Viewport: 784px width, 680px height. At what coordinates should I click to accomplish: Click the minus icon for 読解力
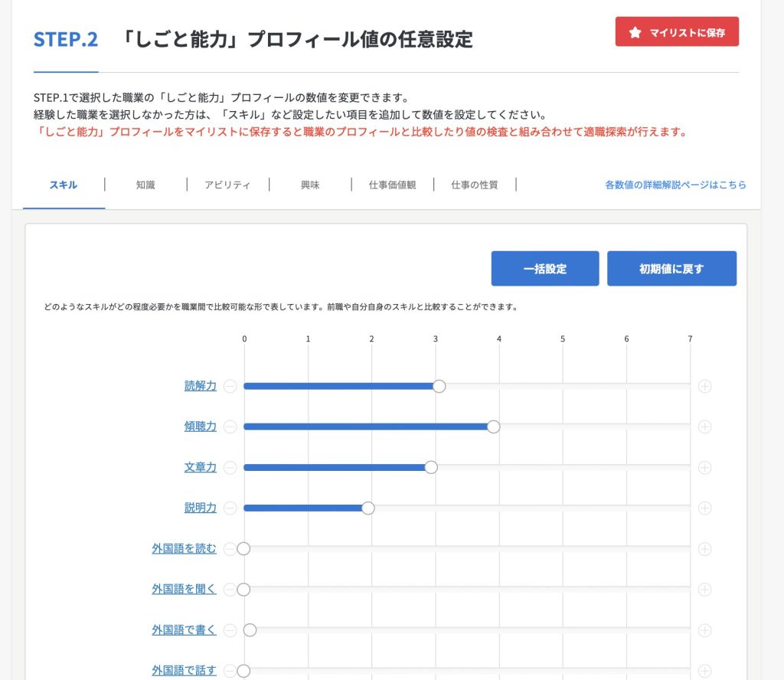click(x=230, y=386)
